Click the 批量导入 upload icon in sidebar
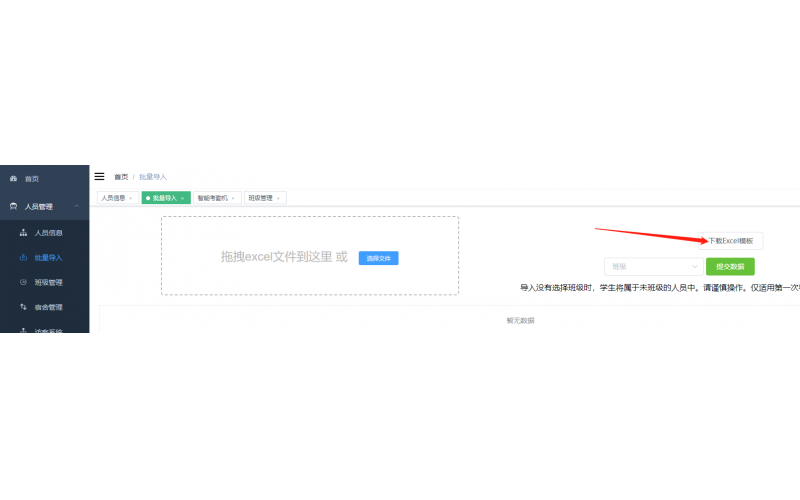Screen dimensions: 800x500 click(x=23, y=258)
